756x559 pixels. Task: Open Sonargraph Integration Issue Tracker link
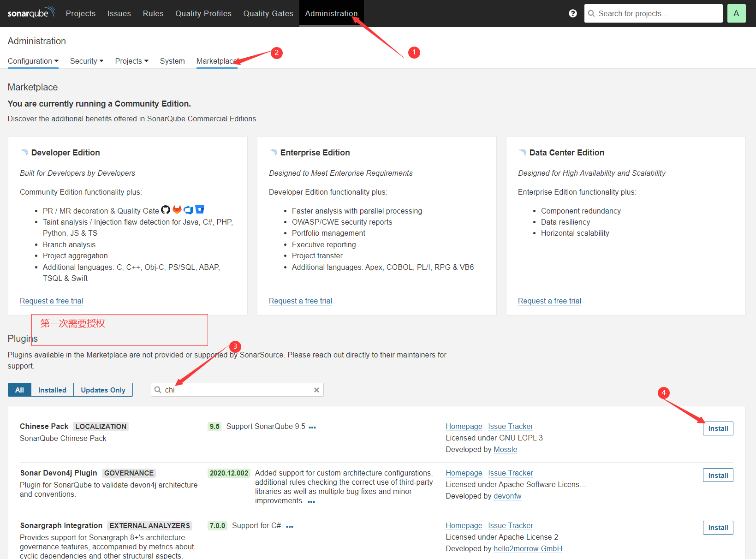click(511, 525)
